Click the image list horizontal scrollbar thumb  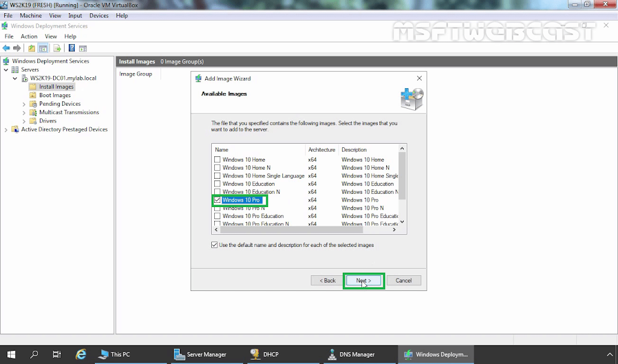[290, 229]
